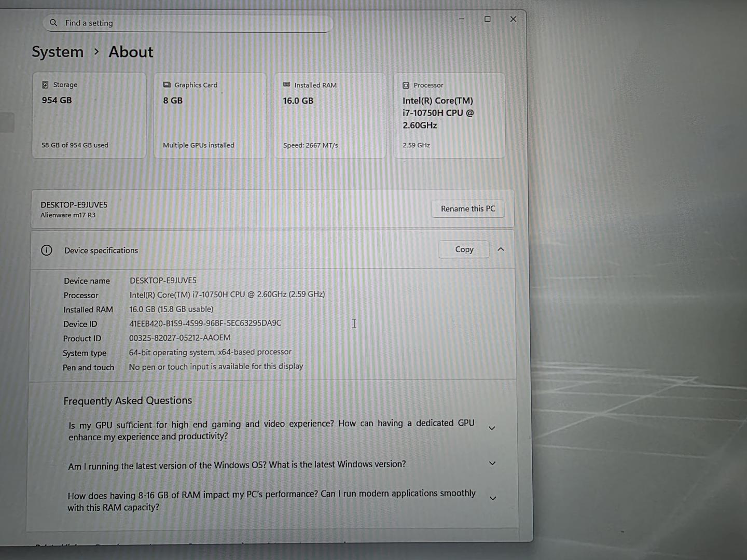Copy the device specifications
The height and width of the screenshot is (560, 747).
pos(464,249)
